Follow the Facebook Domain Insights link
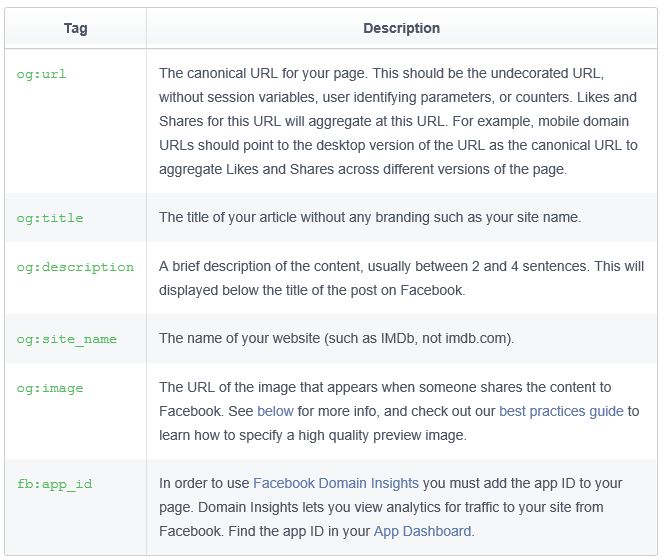 coord(336,483)
